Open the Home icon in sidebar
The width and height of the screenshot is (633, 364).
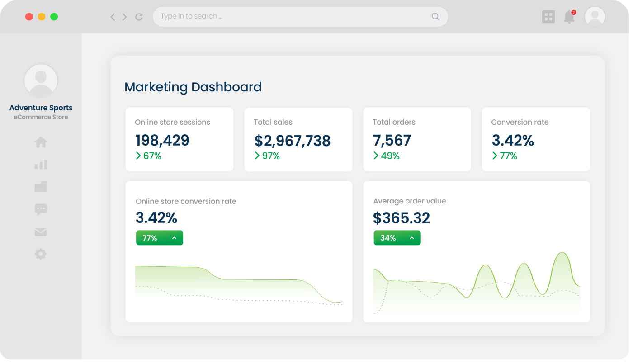point(41,142)
